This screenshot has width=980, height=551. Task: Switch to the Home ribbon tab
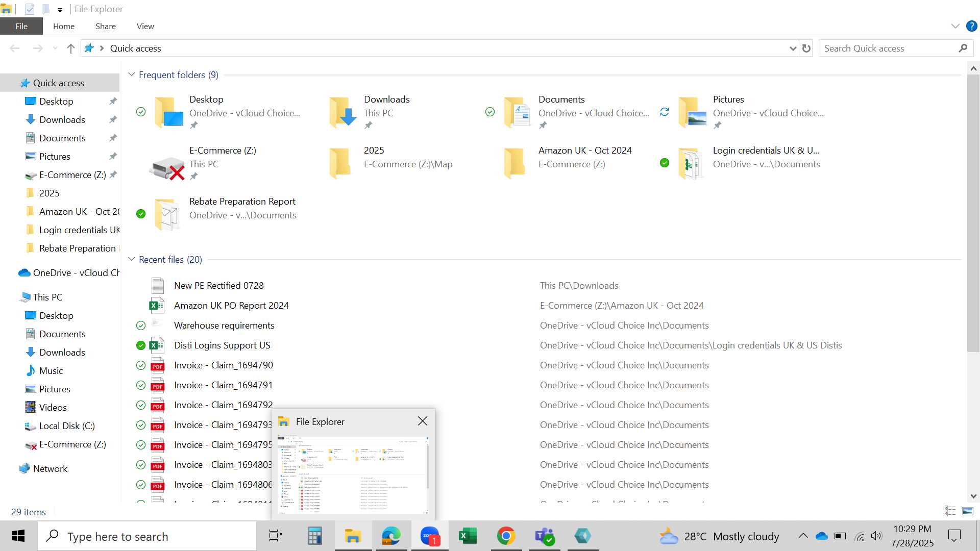click(x=64, y=26)
